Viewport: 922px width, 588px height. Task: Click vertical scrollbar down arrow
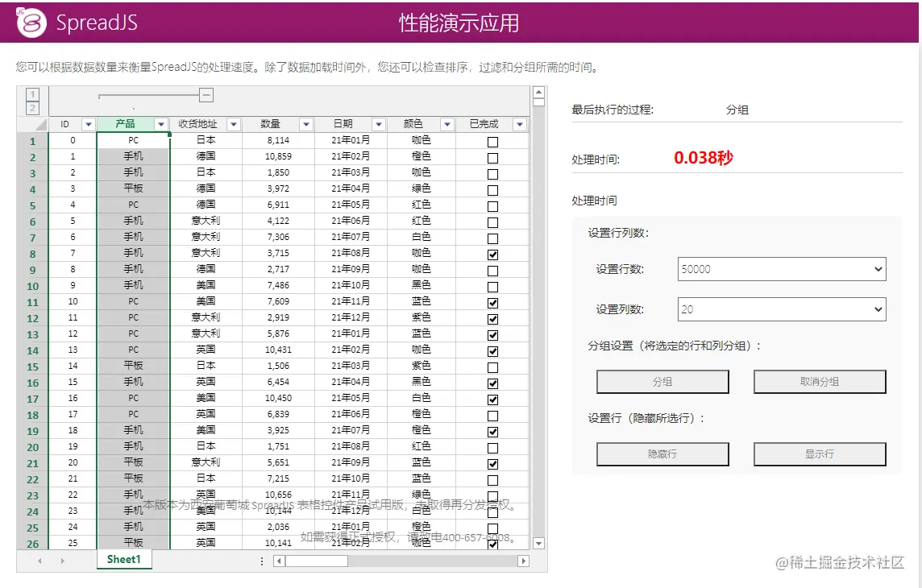(x=538, y=544)
